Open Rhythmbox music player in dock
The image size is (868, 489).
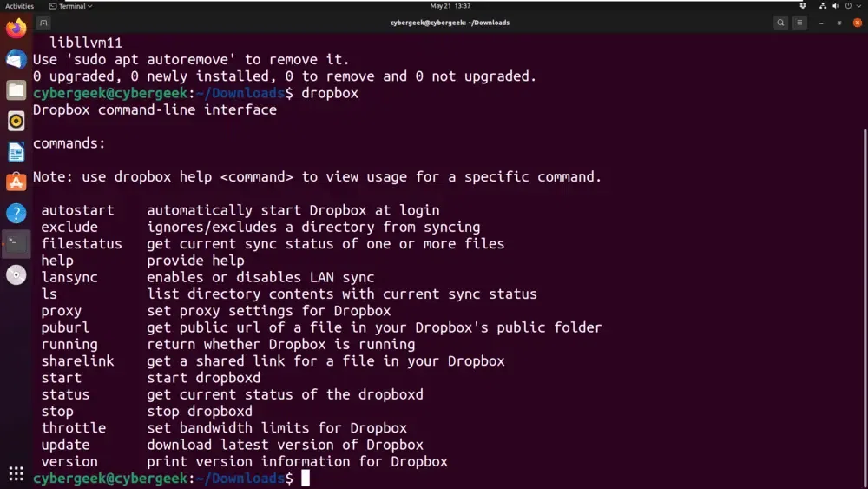(16, 121)
